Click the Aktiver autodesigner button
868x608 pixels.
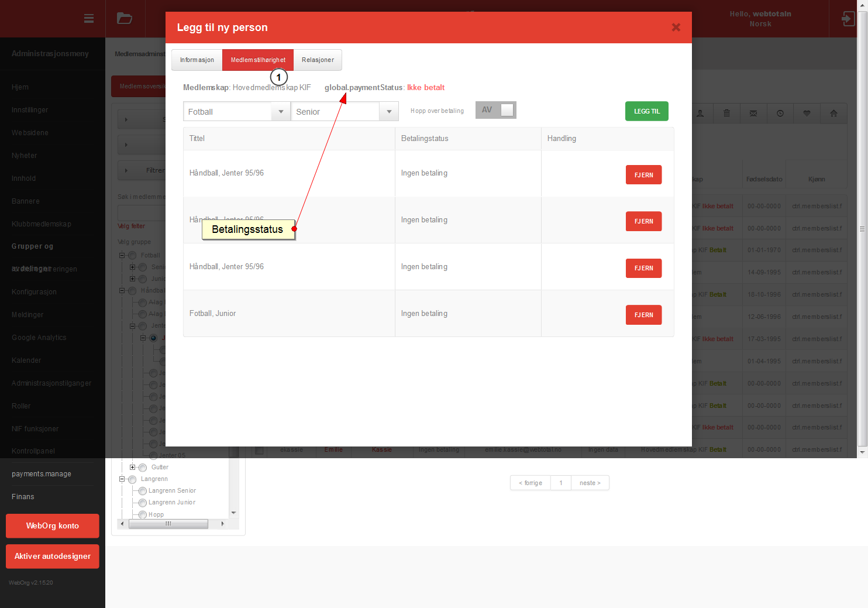click(x=53, y=557)
